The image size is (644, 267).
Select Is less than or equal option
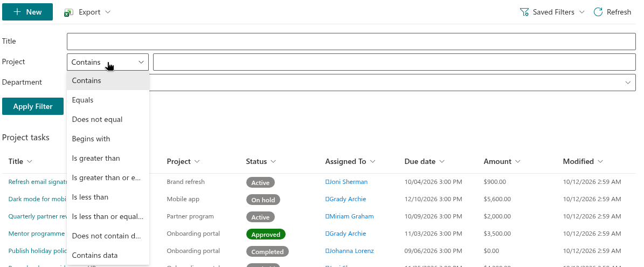(108, 216)
